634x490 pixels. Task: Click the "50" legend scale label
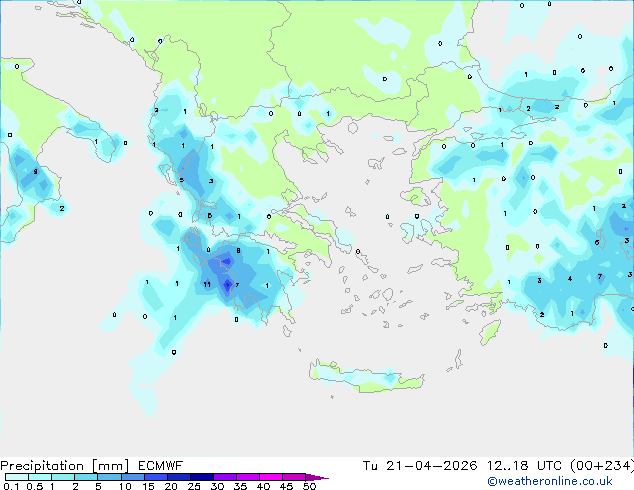pyautogui.click(x=309, y=486)
